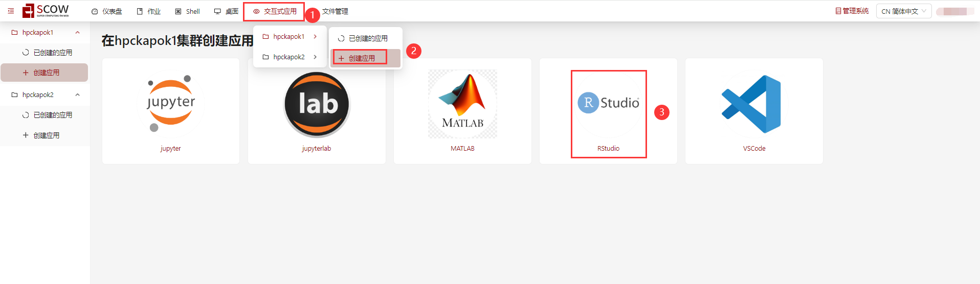The image size is (980, 284).
Task: Click the RStudio text label
Action: [608, 149]
